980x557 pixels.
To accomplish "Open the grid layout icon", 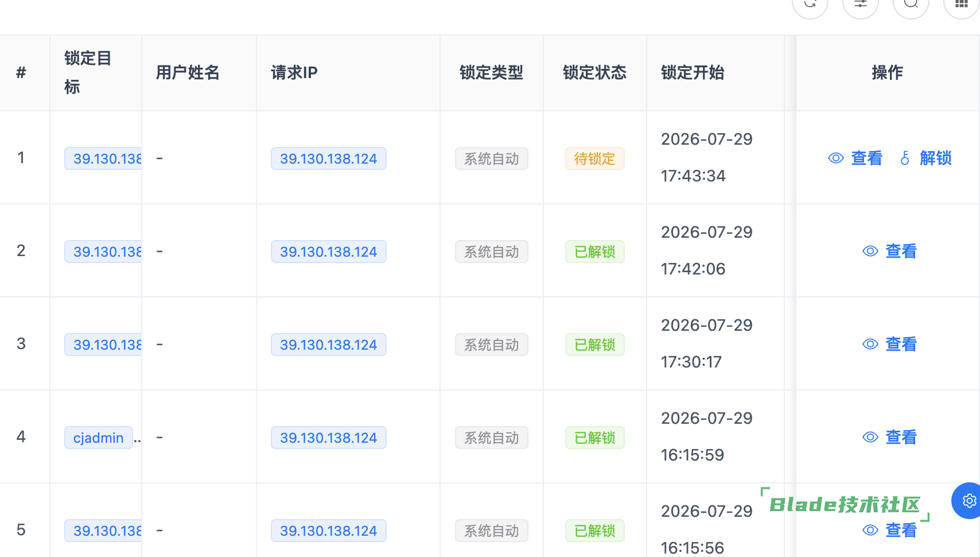I will coord(962,3).
